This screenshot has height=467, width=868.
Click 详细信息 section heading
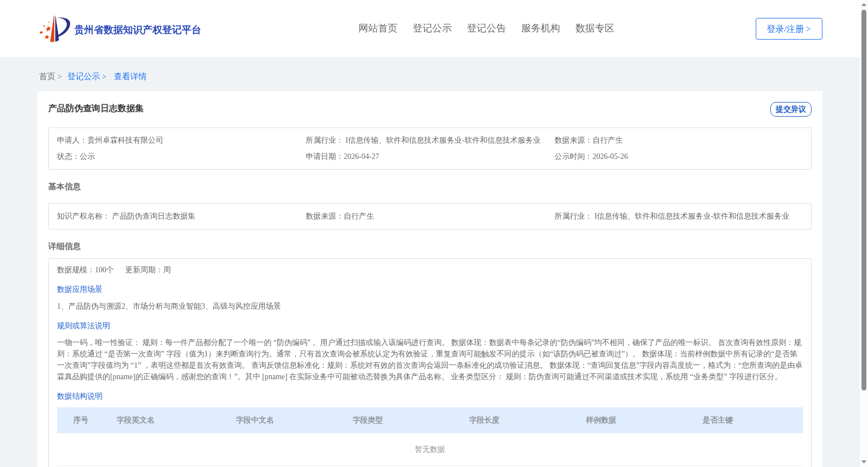tap(64, 246)
